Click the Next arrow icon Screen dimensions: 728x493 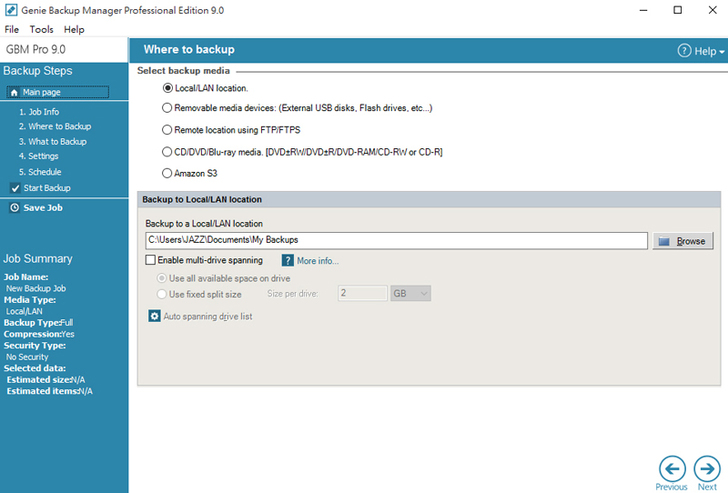(x=707, y=469)
